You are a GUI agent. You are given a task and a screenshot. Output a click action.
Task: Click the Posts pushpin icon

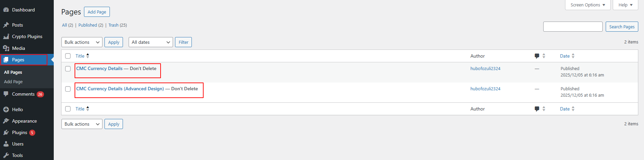tap(6, 25)
